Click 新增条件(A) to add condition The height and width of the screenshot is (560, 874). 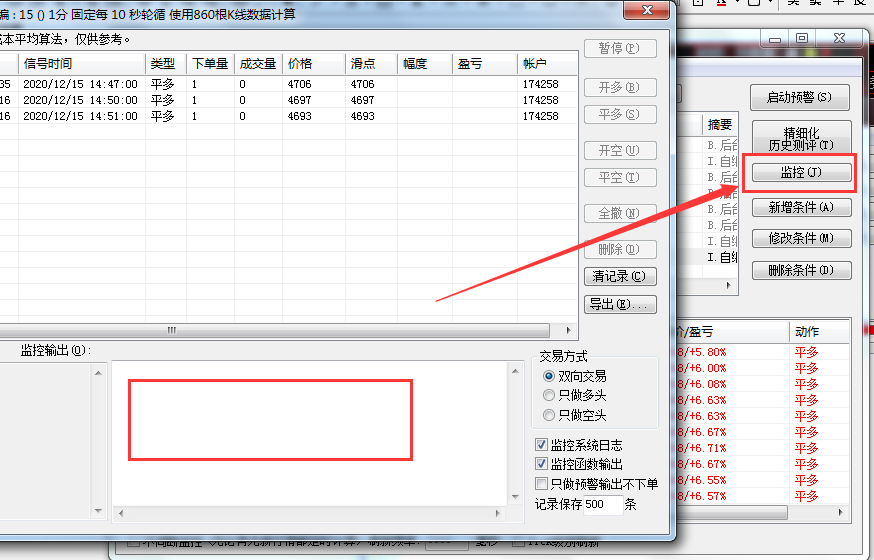coord(802,208)
